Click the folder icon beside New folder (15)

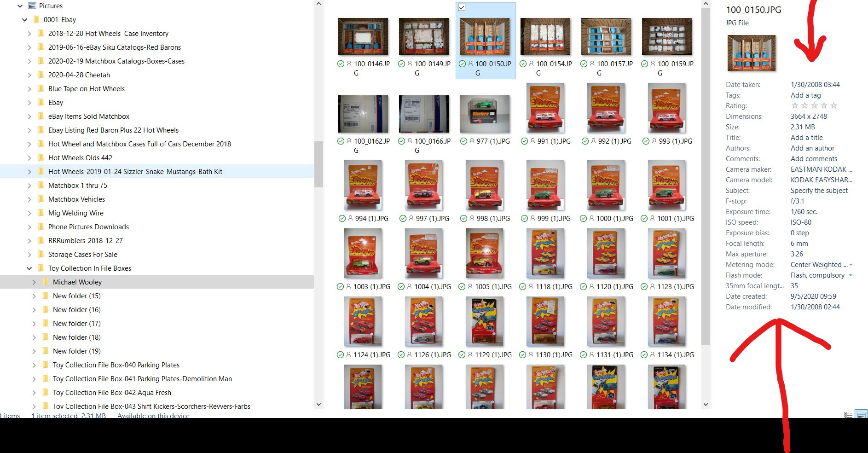pos(46,296)
